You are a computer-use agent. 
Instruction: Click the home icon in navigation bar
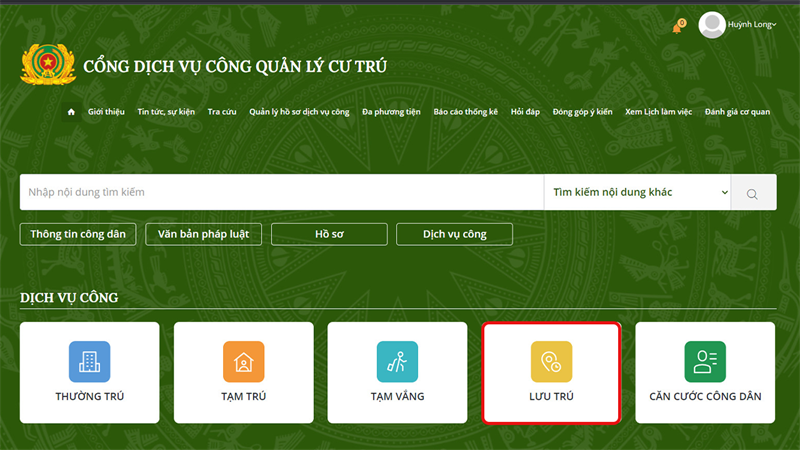(71, 112)
